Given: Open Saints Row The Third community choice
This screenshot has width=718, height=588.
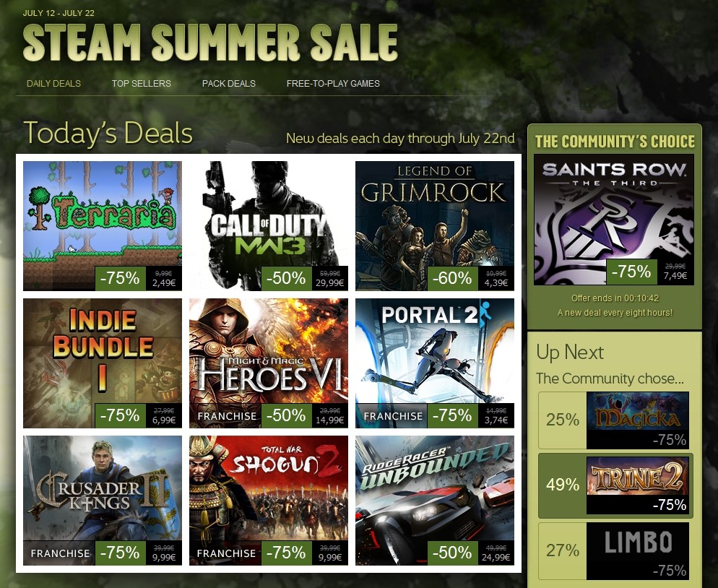Looking at the screenshot, I should (x=614, y=220).
